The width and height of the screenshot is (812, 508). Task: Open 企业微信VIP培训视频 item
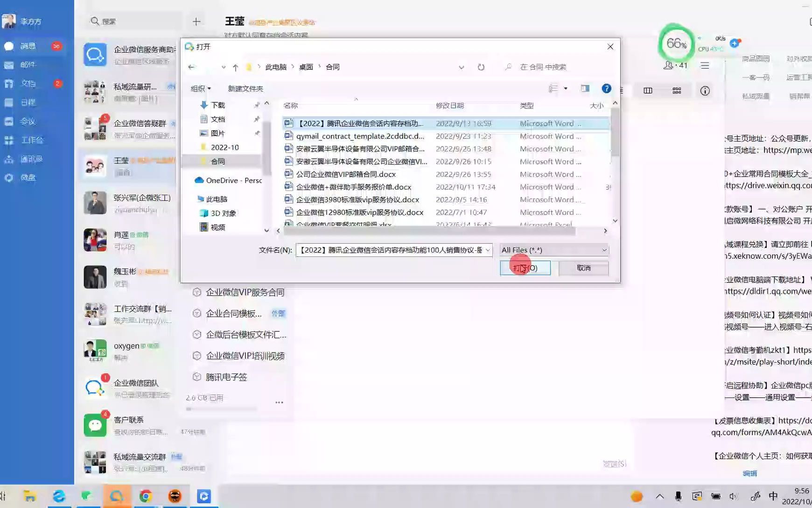coord(239,356)
